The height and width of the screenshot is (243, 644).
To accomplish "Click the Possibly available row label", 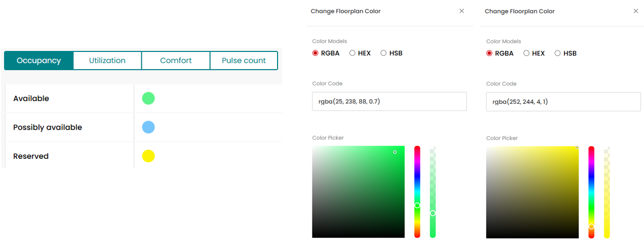I will pyautogui.click(x=47, y=128).
